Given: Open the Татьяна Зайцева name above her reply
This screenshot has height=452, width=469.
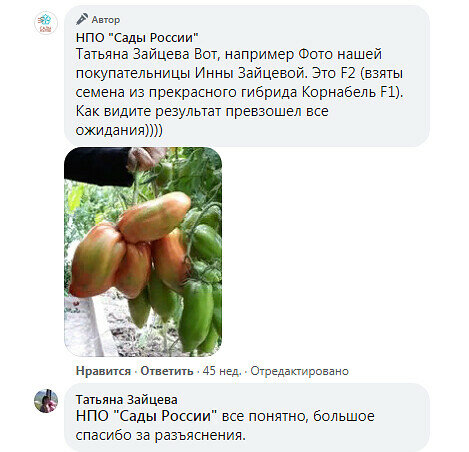Looking at the screenshot, I should tap(127, 399).
